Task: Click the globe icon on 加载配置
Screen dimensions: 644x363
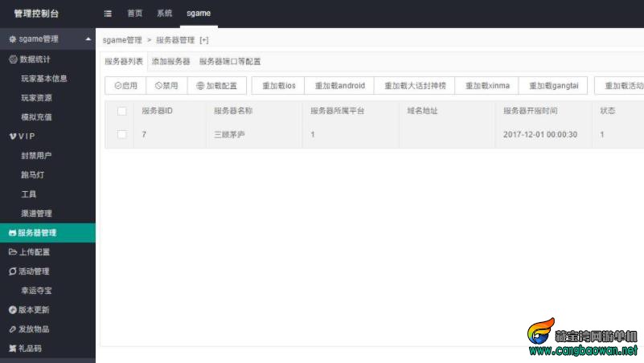Action: (x=200, y=86)
